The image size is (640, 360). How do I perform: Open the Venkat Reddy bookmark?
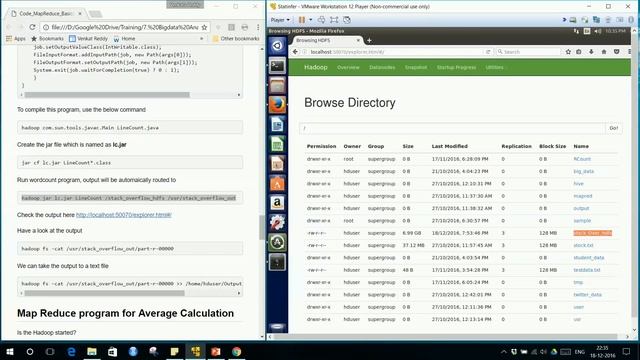(89, 38)
